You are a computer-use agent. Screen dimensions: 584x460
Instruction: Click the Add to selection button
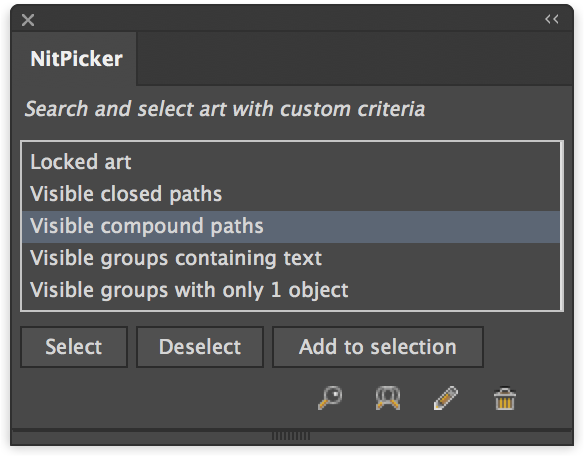378,347
